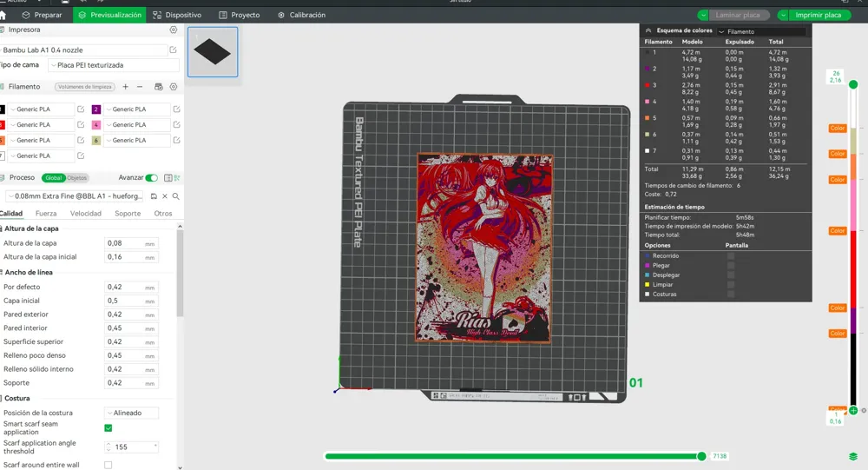Open printer settings gear icon
This screenshot has height=470, width=868.
click(x=174, y=30)
